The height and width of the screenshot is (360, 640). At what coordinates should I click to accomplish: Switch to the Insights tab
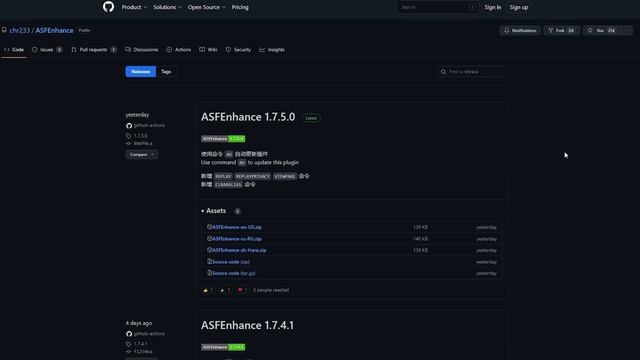point(272,50)
